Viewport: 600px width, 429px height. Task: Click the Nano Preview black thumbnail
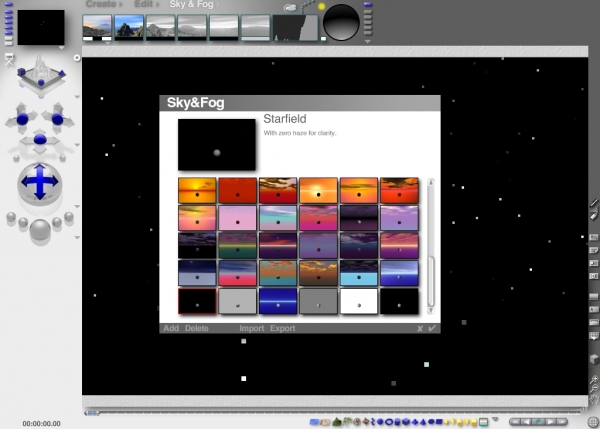pyautogui.click(x=41, y=28)
